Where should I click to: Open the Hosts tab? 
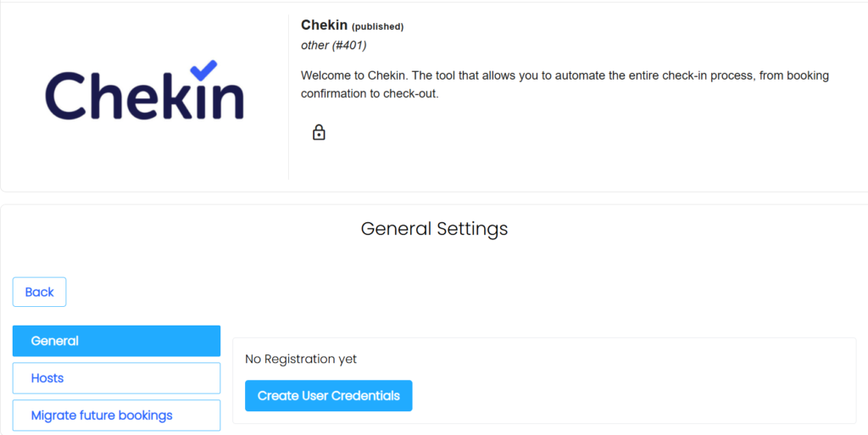click(x=116, y=378)
